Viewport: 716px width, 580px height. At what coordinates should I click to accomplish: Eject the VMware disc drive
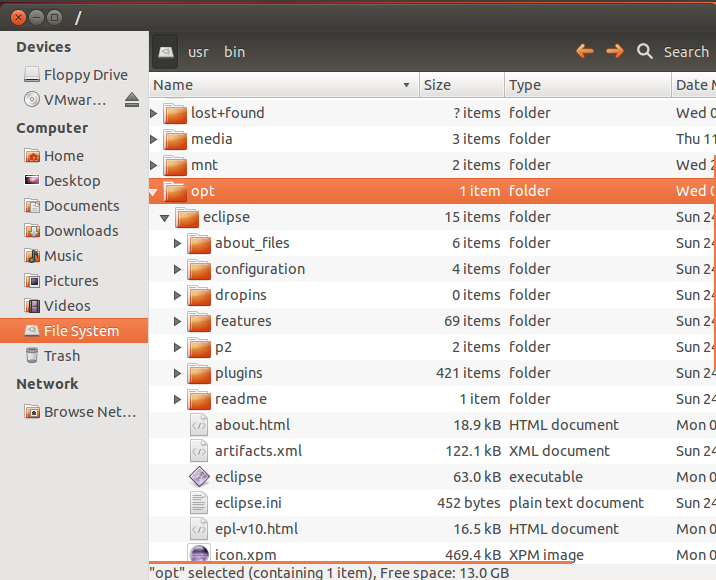coord(132,100)
